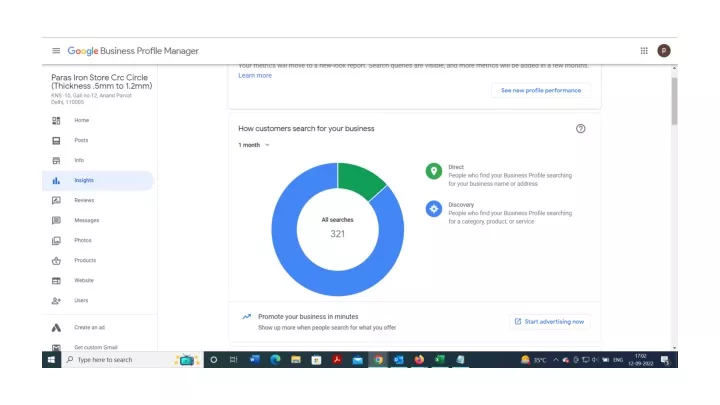
Task: Open the hamburger main menu
Action: [56, 51]
